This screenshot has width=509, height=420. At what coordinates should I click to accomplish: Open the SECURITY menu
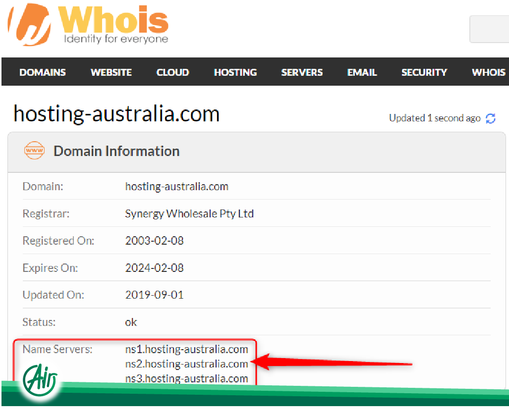[424, 72]
